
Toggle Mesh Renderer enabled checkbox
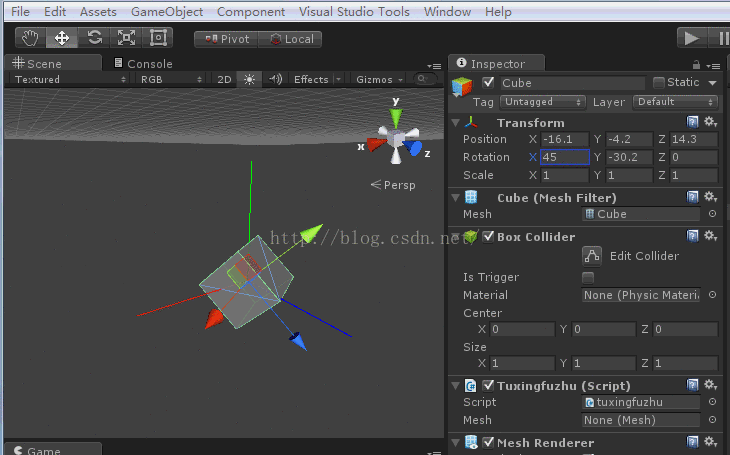488,442
